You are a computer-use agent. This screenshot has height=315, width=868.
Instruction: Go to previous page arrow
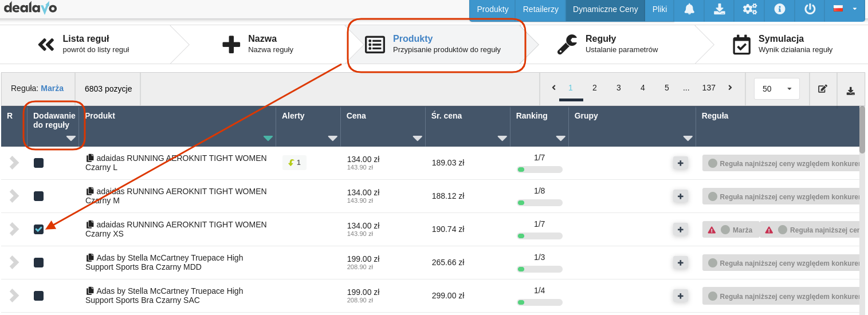tap(553, 88)
